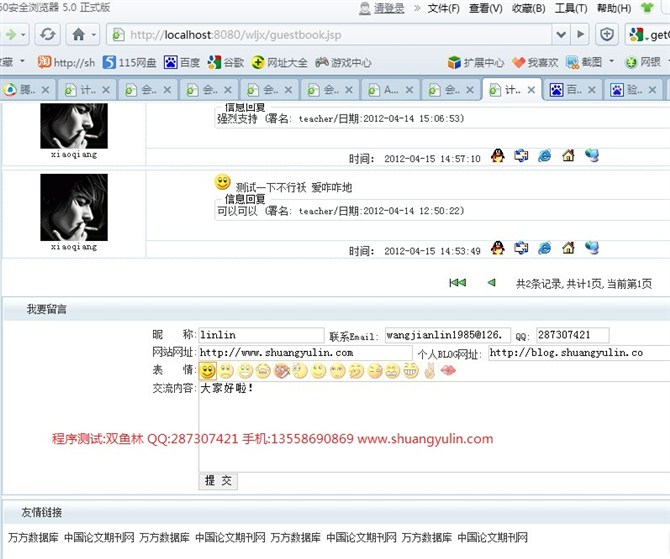Open the 帮助(H) menu

point(614,8)
